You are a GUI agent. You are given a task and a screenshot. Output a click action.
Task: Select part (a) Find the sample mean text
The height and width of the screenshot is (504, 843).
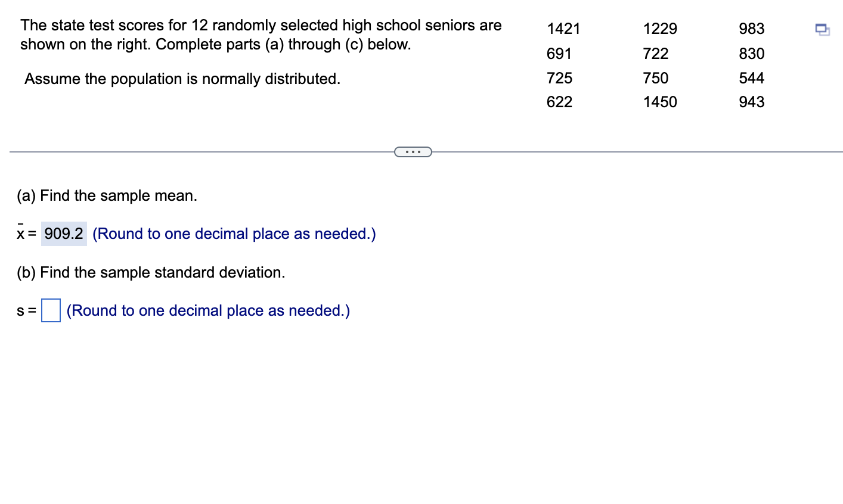107,195
